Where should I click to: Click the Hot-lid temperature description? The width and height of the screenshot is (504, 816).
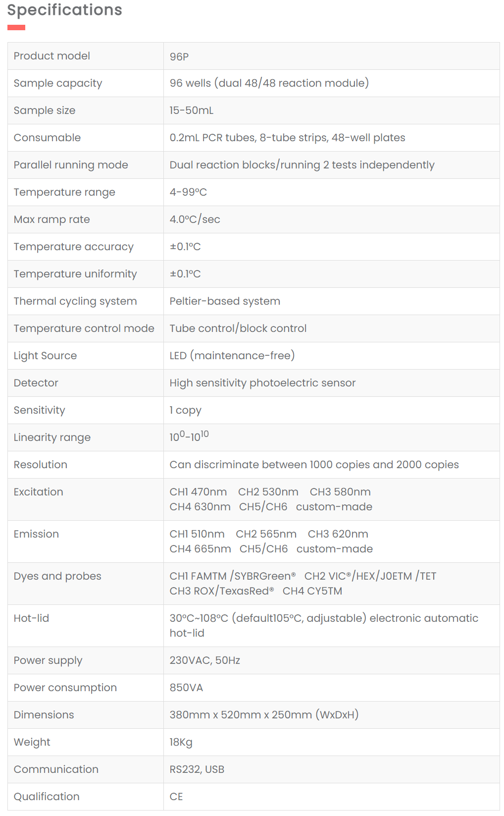point(324,626)
